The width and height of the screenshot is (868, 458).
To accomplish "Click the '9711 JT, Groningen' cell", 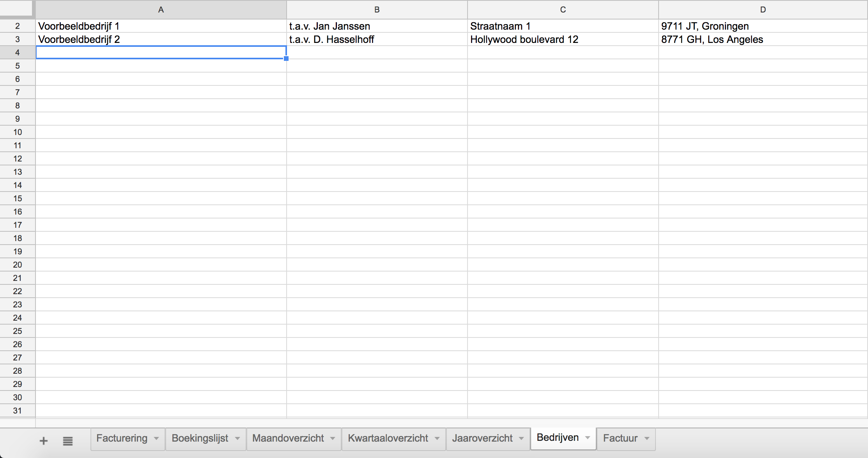I will (763, 26).
